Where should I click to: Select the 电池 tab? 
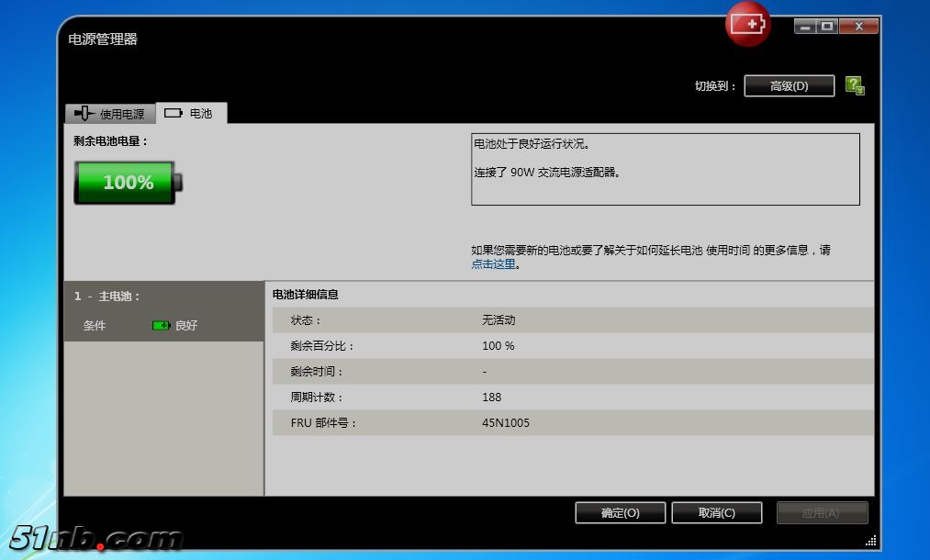(192, 113)
